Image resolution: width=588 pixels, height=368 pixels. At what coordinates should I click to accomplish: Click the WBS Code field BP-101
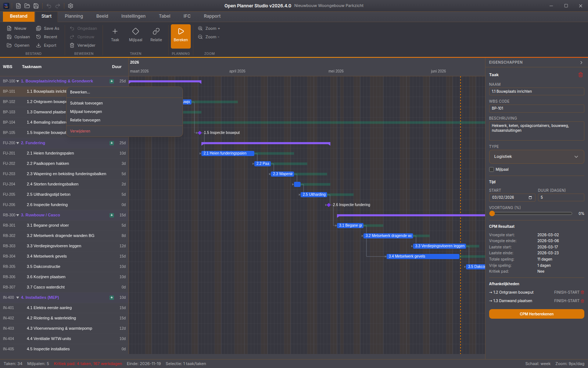pyautogui.click(x=537, y=108)
